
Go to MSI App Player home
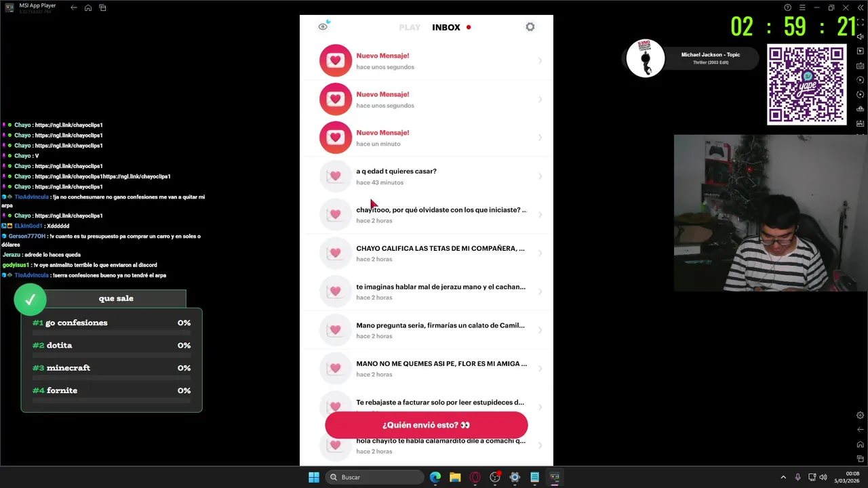(x=88, y=8)
